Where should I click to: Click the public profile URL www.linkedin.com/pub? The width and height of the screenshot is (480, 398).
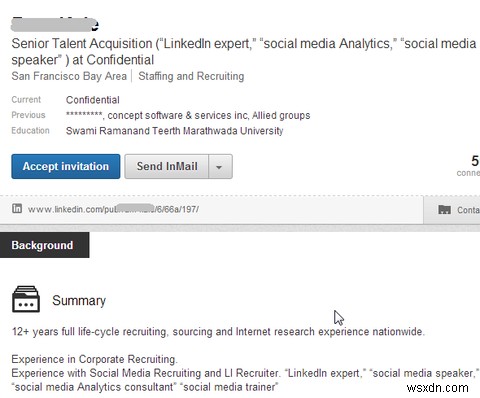[113, 209]
